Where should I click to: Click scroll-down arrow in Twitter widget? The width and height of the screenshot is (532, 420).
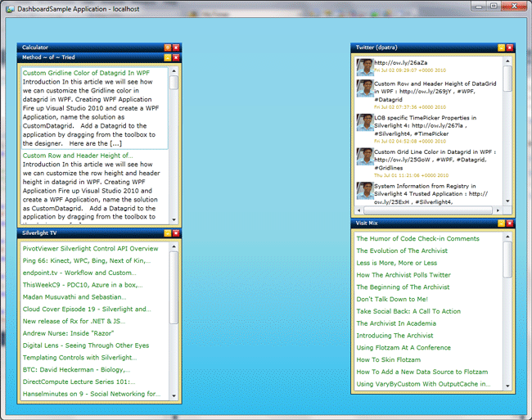coord(507,201)
